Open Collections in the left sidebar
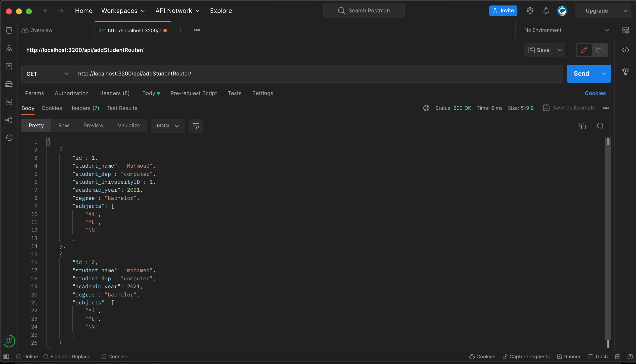Viewport: 636px width, 364px height. pos(9,31)
